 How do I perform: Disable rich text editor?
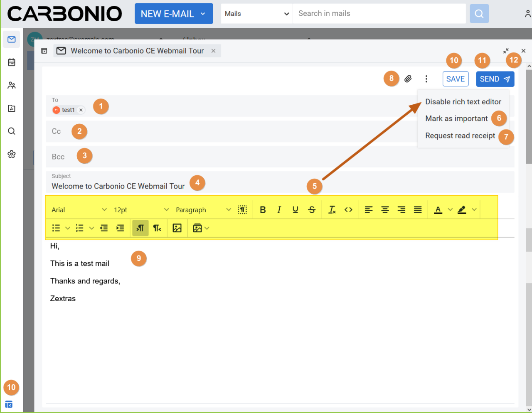tap(463, 101)
